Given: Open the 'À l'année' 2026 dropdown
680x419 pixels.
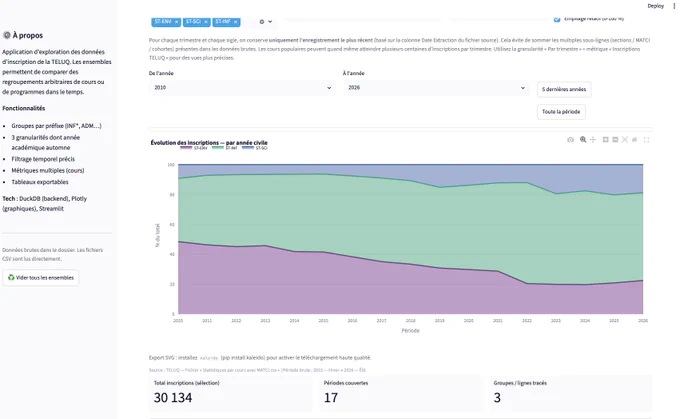Looking at the screenshot, I should tap(436, 88).
